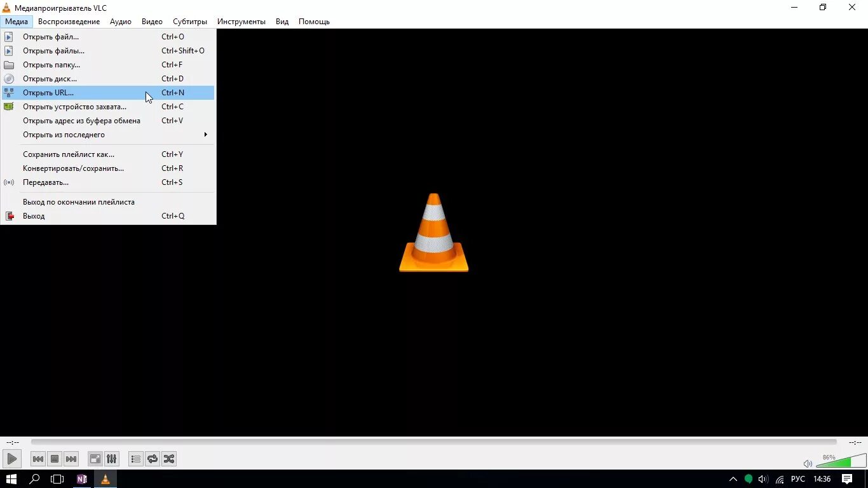The width and height of the screenshot is (868, 488).
Task: Open the Субтитры menu
Action: click(190, 21)
